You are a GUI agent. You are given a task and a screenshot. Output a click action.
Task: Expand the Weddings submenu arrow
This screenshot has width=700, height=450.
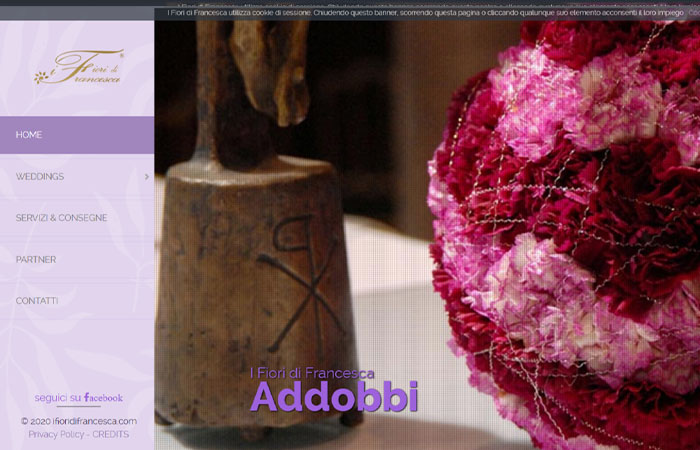tap(146, 177)
